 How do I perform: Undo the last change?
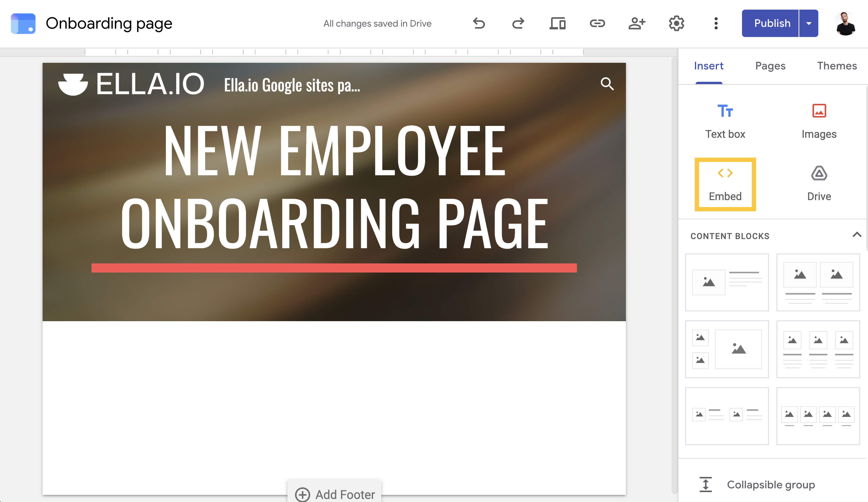(479, 23)
